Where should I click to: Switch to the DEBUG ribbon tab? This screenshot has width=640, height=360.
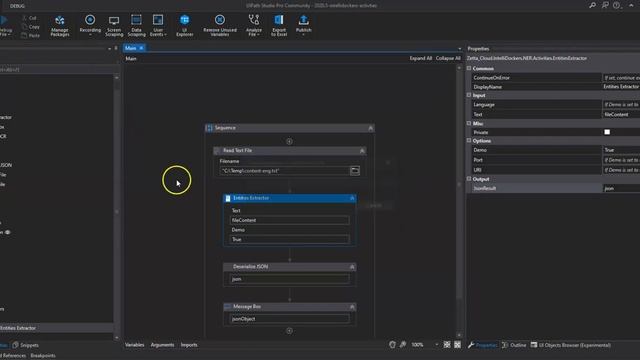[17, 6]
